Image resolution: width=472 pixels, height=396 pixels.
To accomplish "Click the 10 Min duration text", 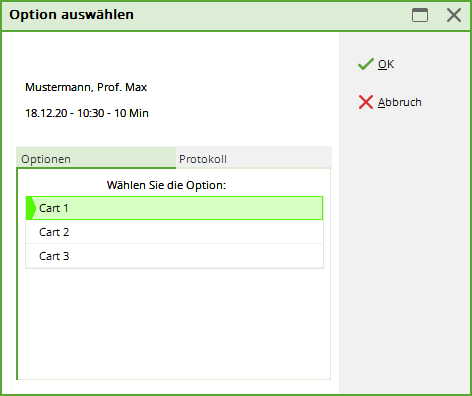I will [131, 113].
